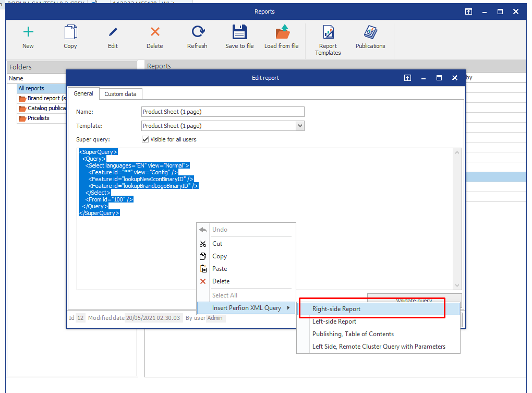Click Reports window pin icon
Screen dimensions: 532x393
coord(468,11)
